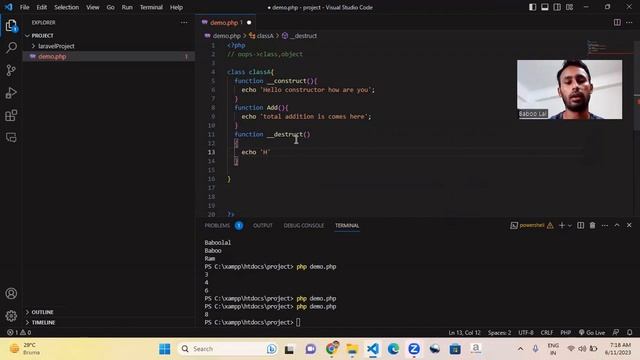Toggle primary side bar layout icon
Viewport: 640px width, 360px height.
click(533, 7)
